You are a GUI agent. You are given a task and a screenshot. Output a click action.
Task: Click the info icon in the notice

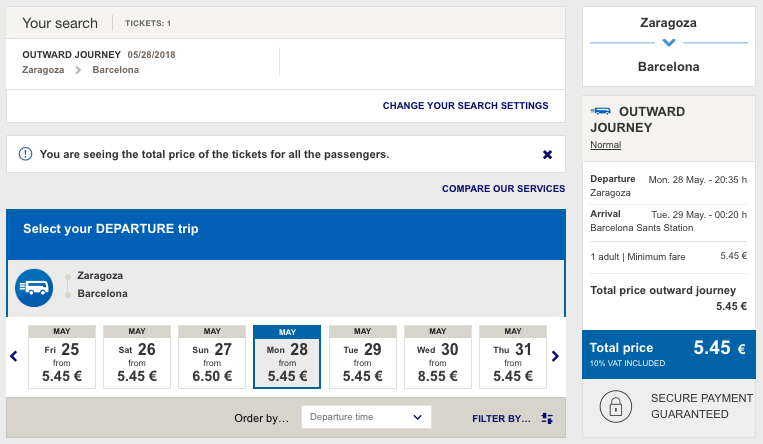coord(25,154)
